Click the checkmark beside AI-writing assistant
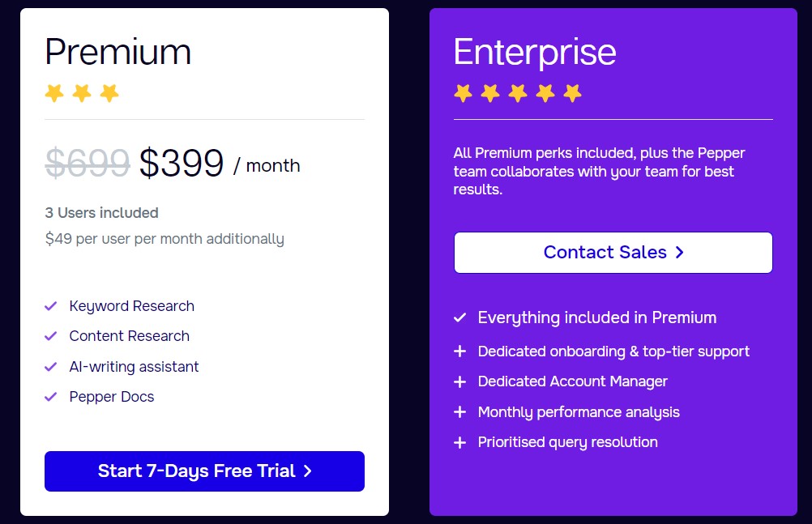 point(51,367)
